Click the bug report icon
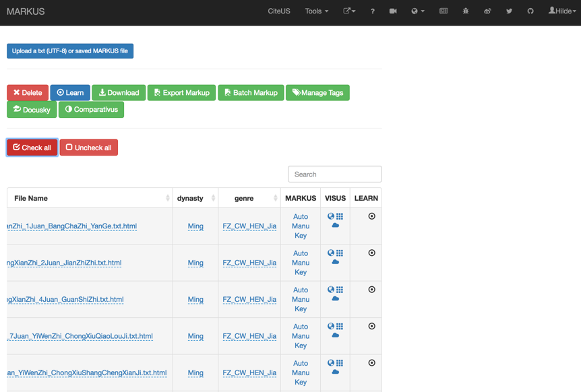 [466, 11]
